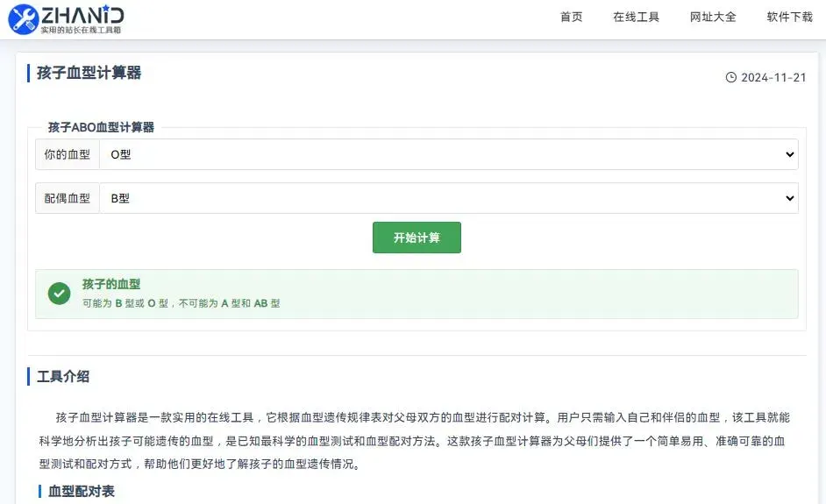826x504 pixels.
Task: Open the 在线工具 menu item
Action: (636, 18)
